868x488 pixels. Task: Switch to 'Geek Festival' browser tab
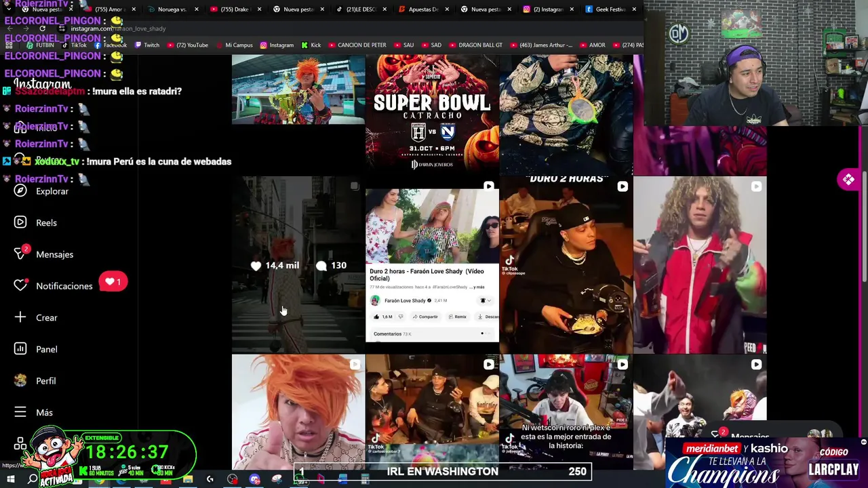pyautogui.click(x=611, y=9)
